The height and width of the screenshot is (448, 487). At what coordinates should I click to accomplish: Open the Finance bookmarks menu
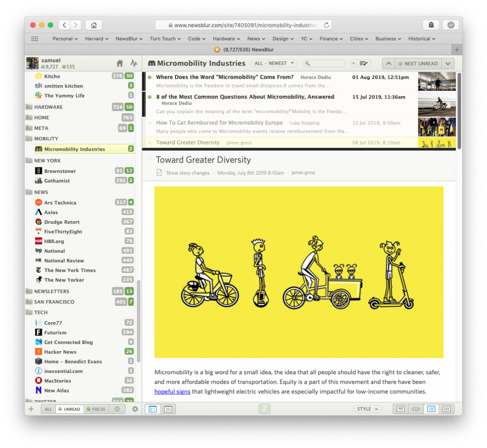(331, 39)
